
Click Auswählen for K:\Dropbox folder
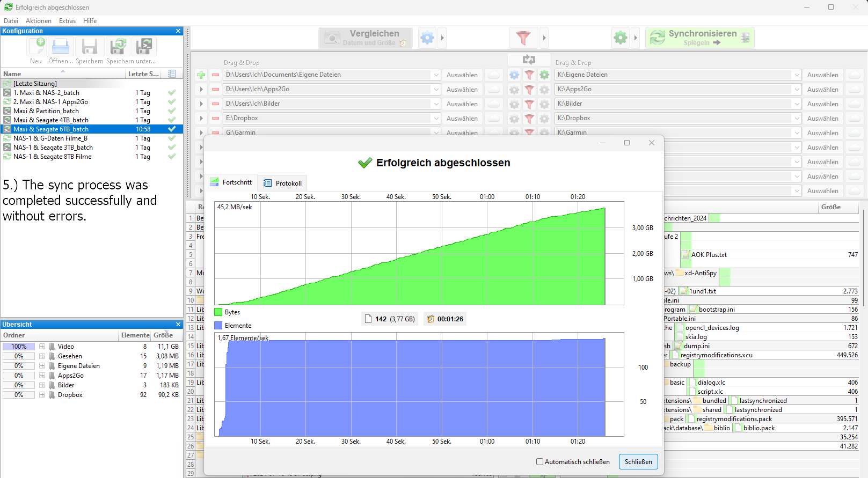(x=823, y=119)
